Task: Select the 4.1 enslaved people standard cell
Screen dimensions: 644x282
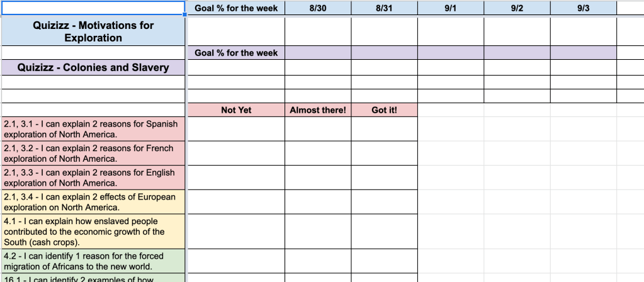Action: 93,232
